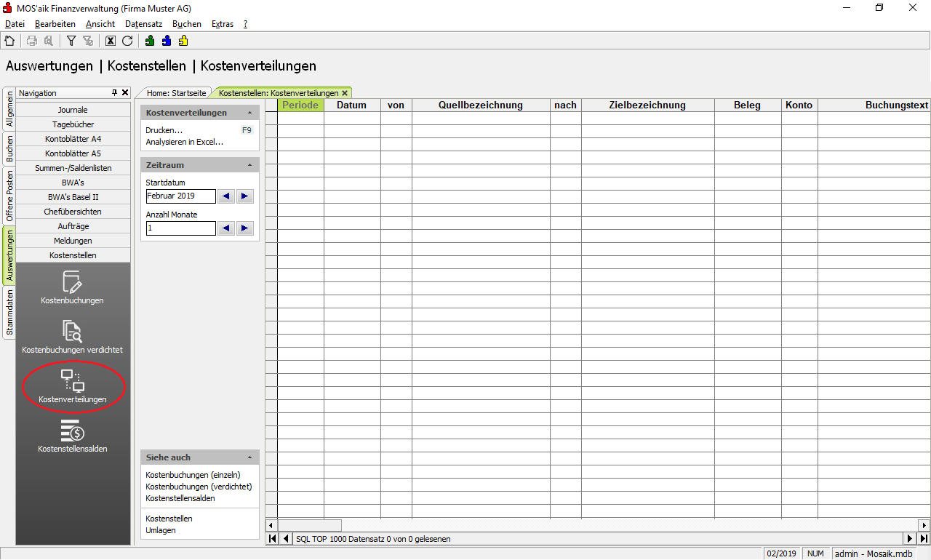Click the Umlagen link under Siehe auch
The width and height of the screenshot is (931, 560).
161,530
